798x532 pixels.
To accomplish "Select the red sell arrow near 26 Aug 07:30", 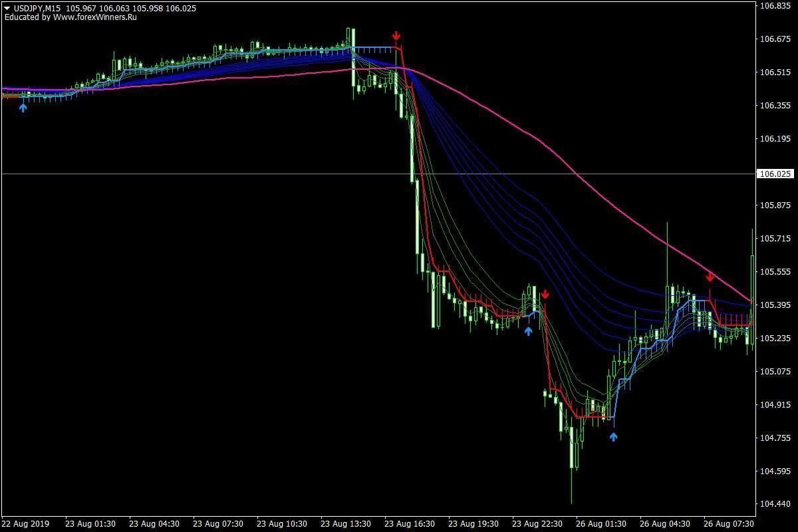I will [x=710, y=277].
